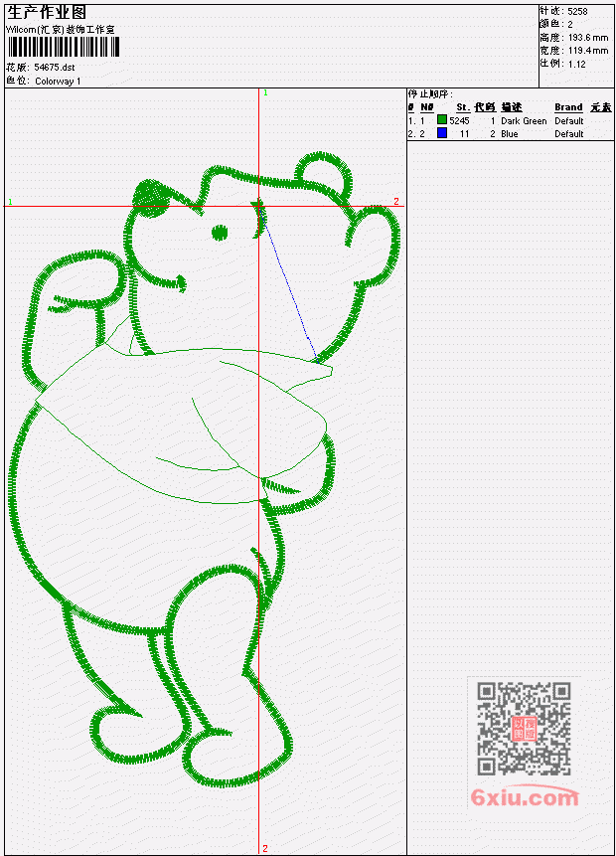616x856 pixels.
Task: Select the stitch count 5245 cell
Action: (459, 120)
